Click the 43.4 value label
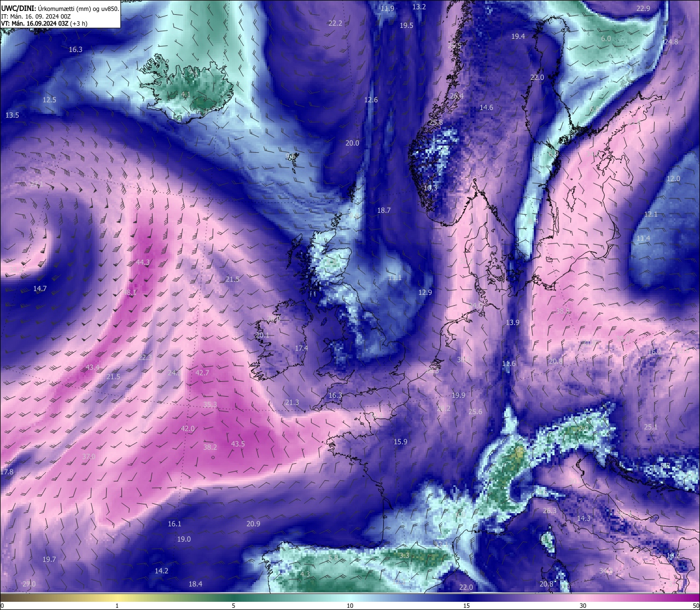 92,367
